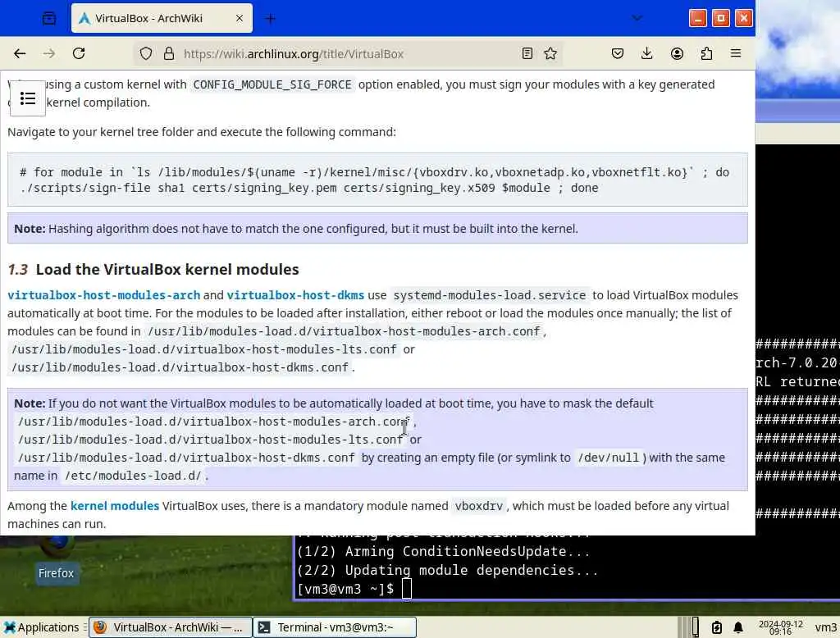Open Firefox downloads panel
The width and height of the screenshot is (840, 638).
click(x=646, y=53)
